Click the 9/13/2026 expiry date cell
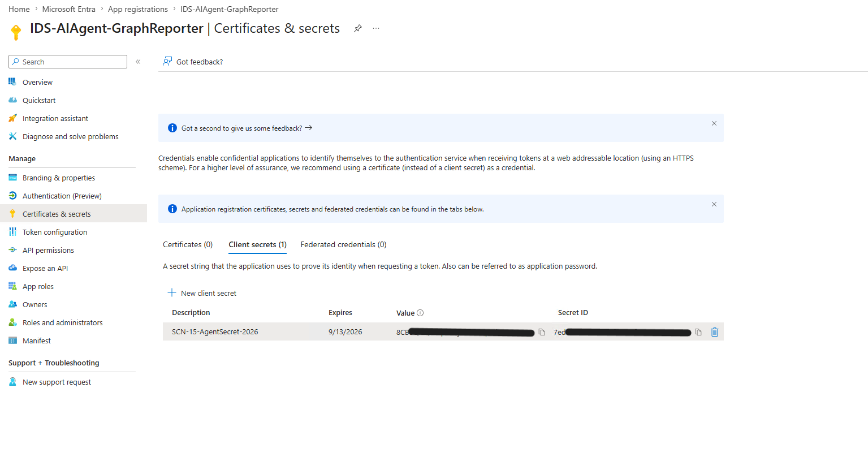868x461 pixels. click(x=345, y=332)
